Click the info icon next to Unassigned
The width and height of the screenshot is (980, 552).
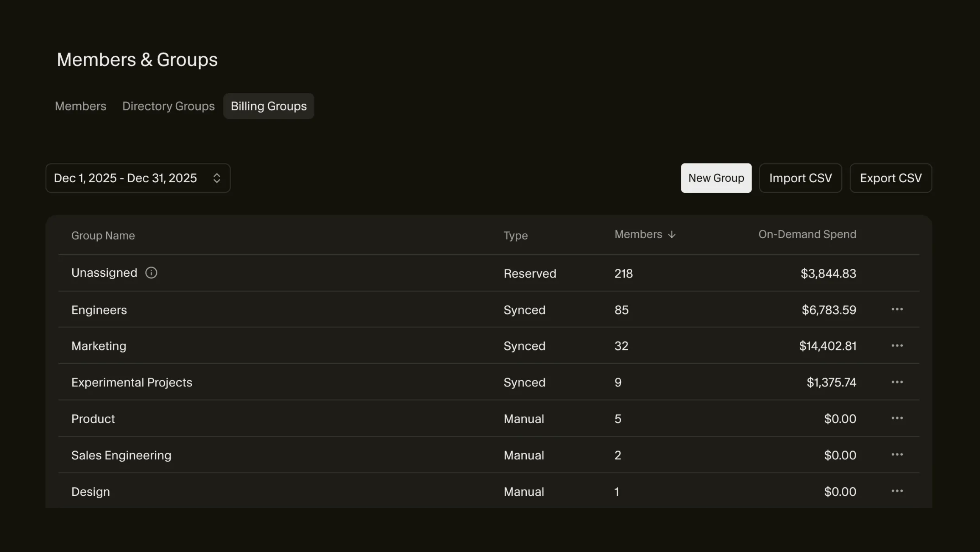point(151,272)
